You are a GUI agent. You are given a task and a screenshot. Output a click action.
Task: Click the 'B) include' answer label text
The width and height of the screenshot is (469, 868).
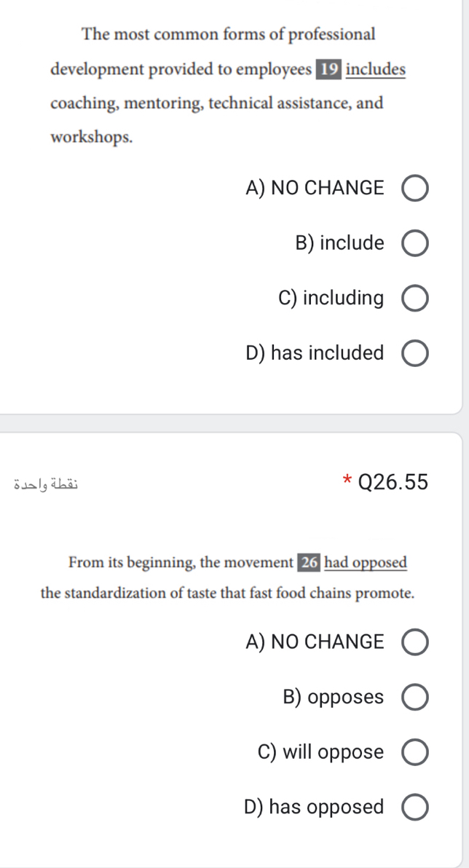coord(339,243)
